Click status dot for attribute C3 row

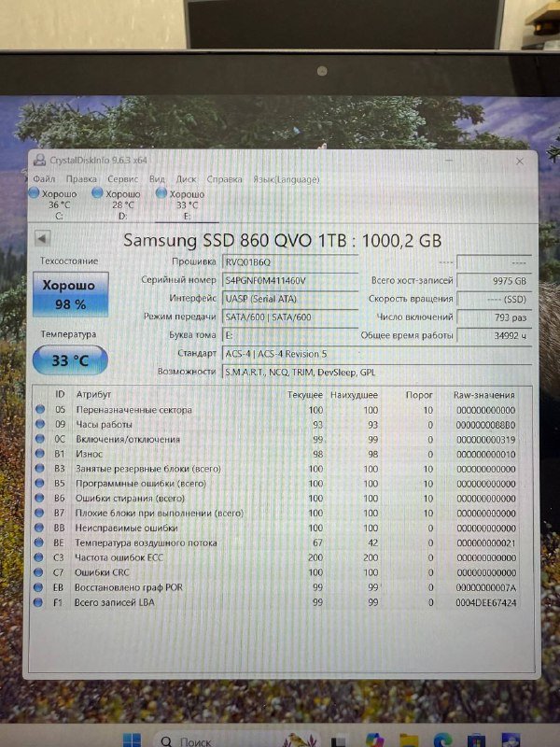[38, 557]
